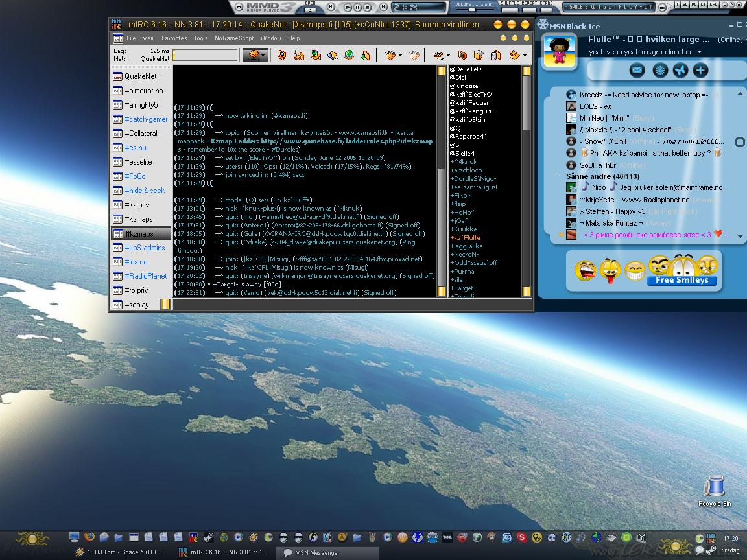Open the Window menu in mIRC
This screenshot has height=560, width=747.
point(270,38)
